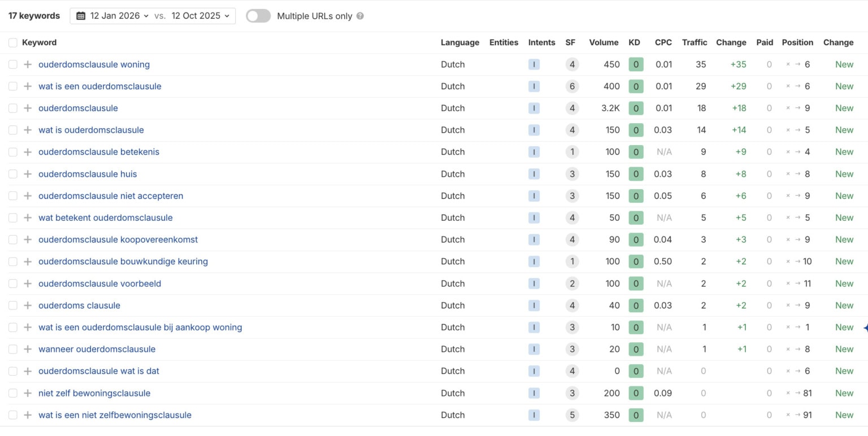The width and height of the screenshot is (868, 436).
Task: Click the KD badge for 'ouderdomsclausule' row
Action: pos(636,108)
